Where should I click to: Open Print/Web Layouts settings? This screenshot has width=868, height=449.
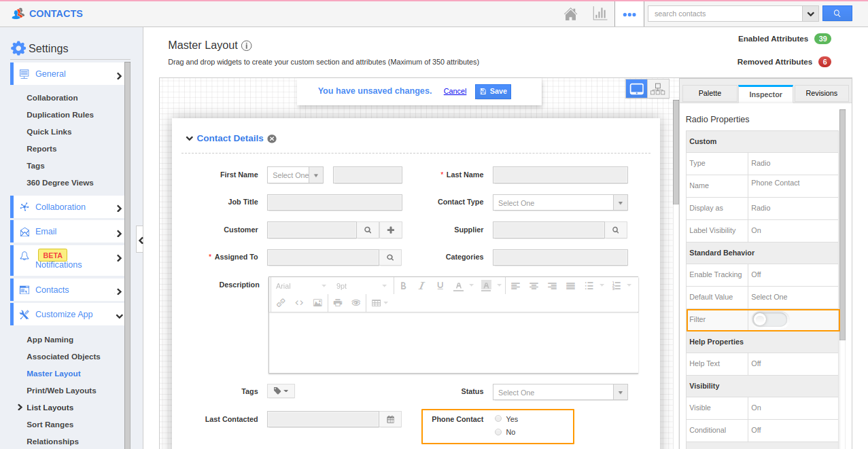(61, 391)
